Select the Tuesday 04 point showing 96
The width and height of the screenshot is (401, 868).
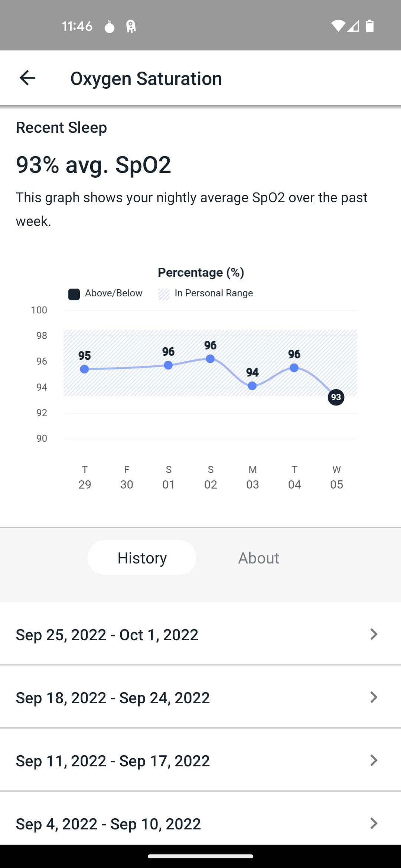(294, 368)
